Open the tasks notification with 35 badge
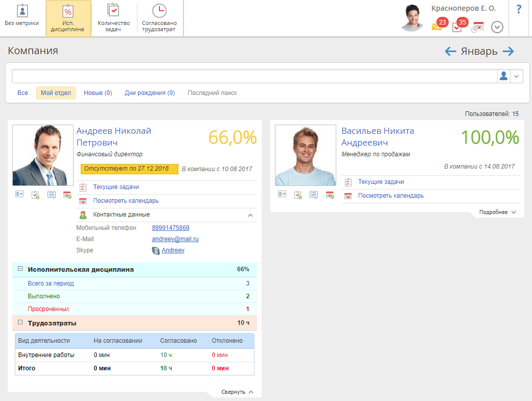 457,27
